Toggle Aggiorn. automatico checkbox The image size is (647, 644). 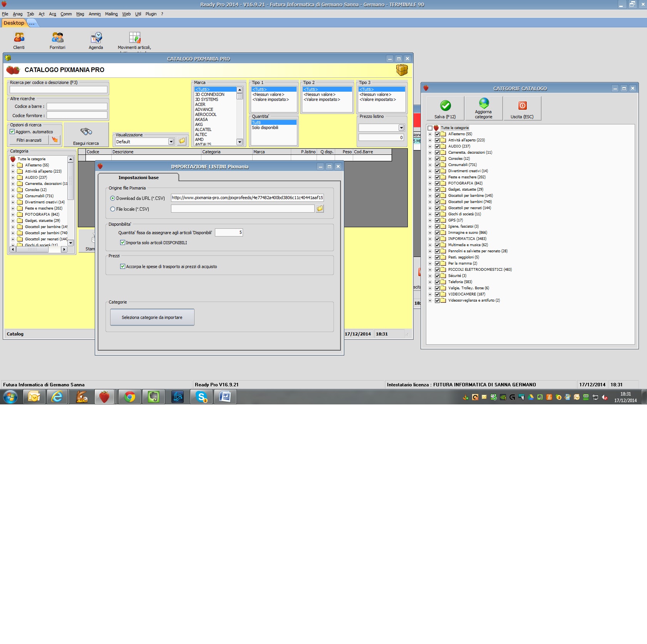(x=12, y=132)
